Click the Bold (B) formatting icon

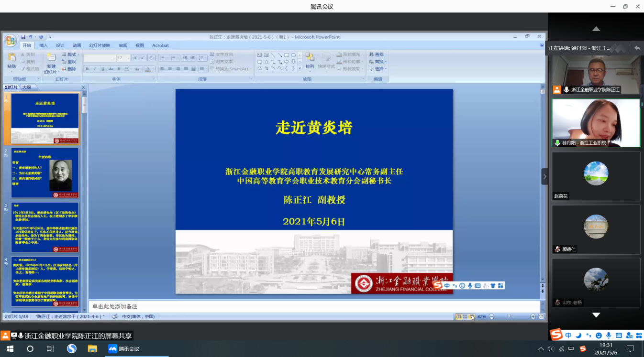(x=87, y=69)
